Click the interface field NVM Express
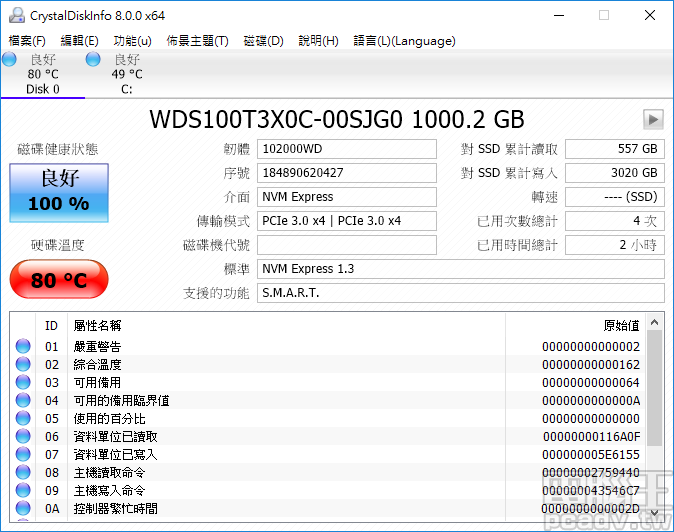The width and height of the screenshot is (674, 532). pos(347,197)
